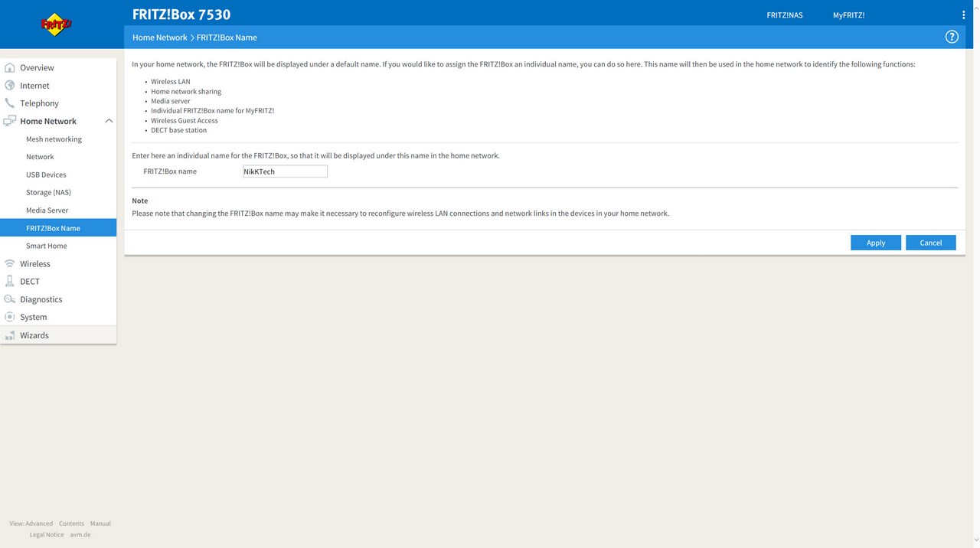Image resolution: width=980 pixels, height=548 pixels.
Task: Open the Manual footer link
Action: [x=100, y=524]
